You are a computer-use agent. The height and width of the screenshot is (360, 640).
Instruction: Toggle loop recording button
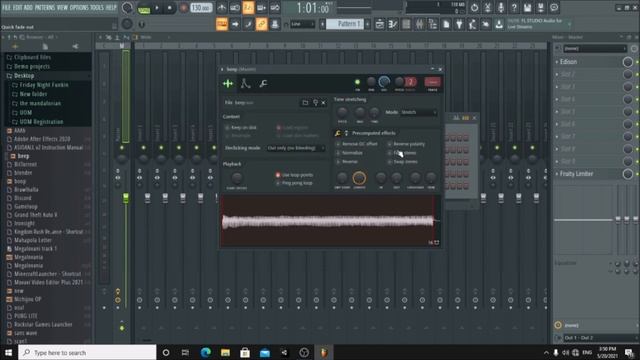[x=275, y=8]
